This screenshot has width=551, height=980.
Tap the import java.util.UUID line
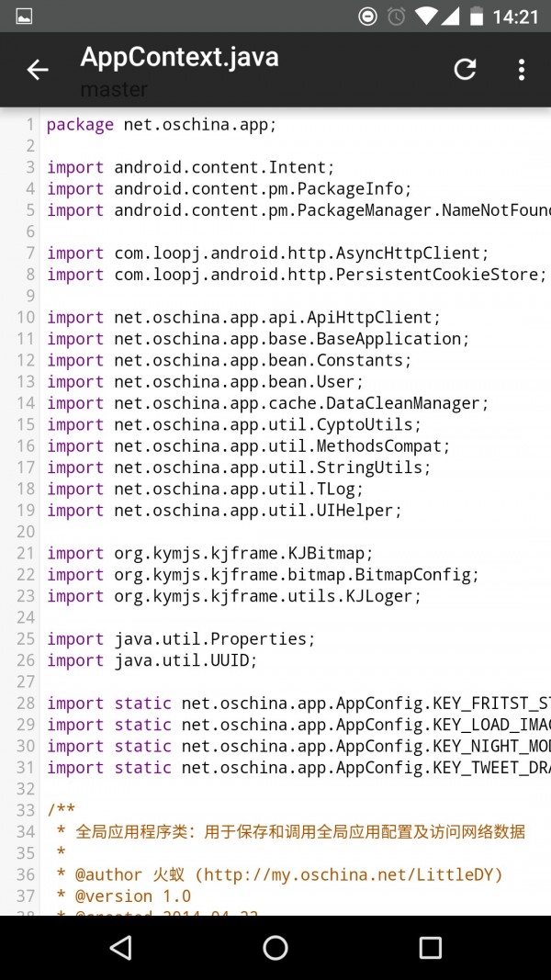click(x=152, y=660)
